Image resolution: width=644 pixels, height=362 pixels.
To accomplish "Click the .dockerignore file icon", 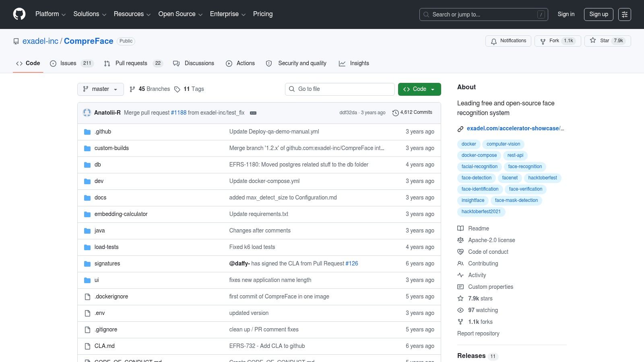I will pos(87,297).
